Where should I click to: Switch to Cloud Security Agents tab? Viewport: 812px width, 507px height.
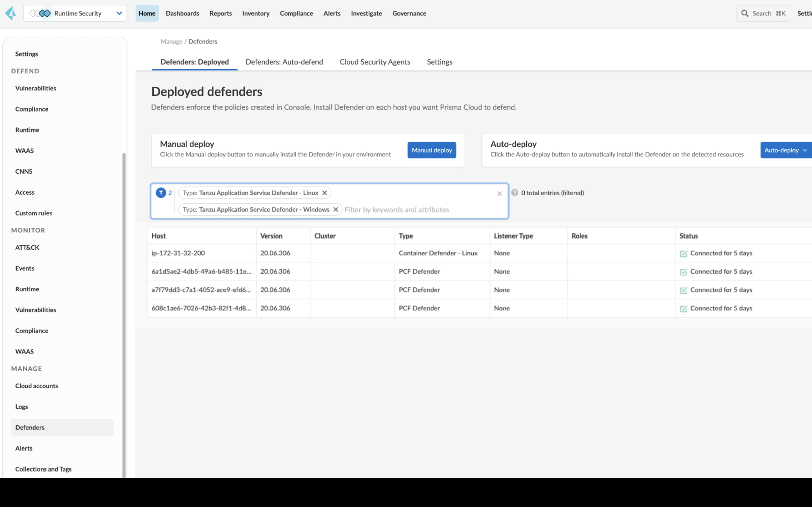[x=375, y=61]
